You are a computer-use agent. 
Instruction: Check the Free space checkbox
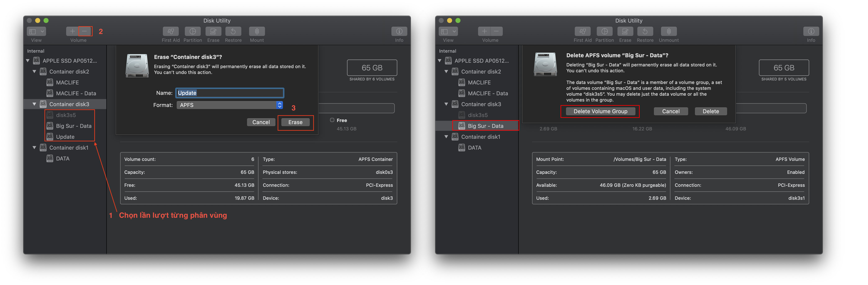click(332, 120)
